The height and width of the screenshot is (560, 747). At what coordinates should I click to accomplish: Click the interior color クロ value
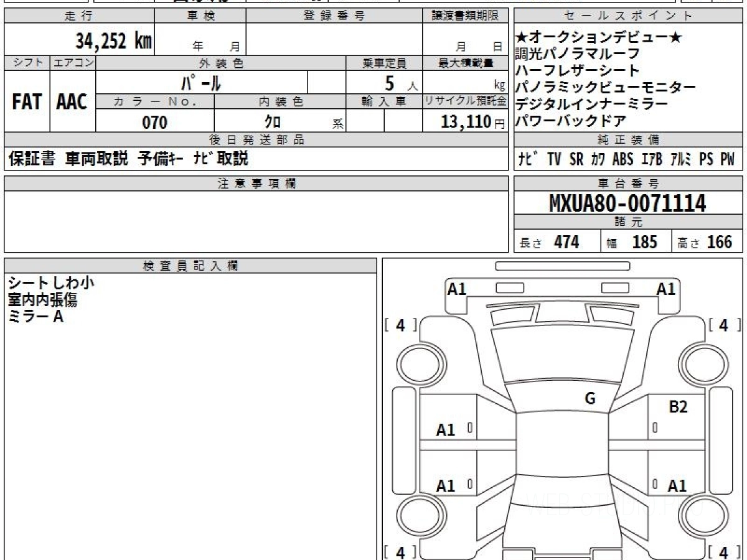272,123
